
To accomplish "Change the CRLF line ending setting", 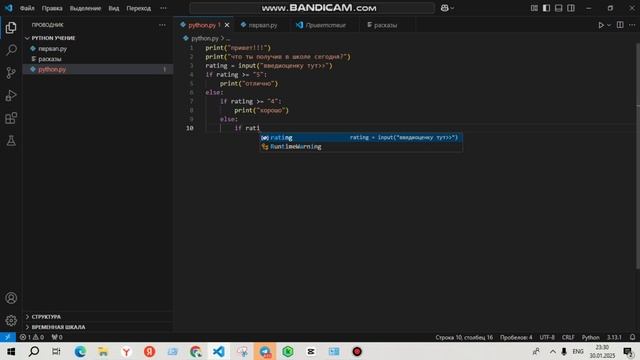I will [x=568, y=338].
